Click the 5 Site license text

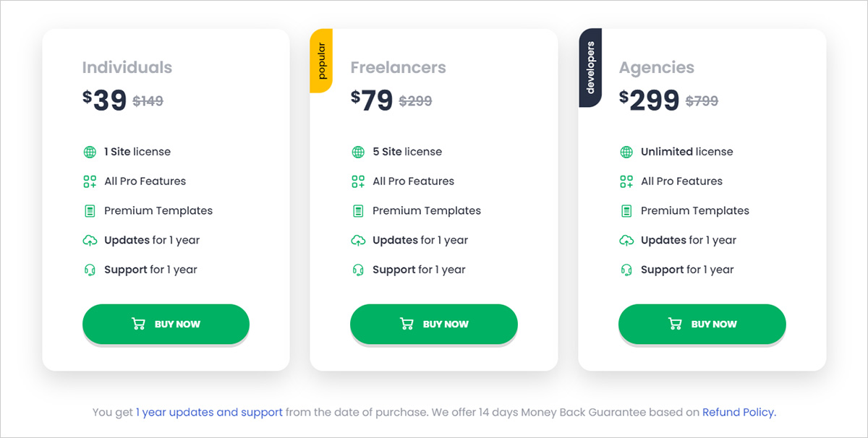tap(407, 152)
